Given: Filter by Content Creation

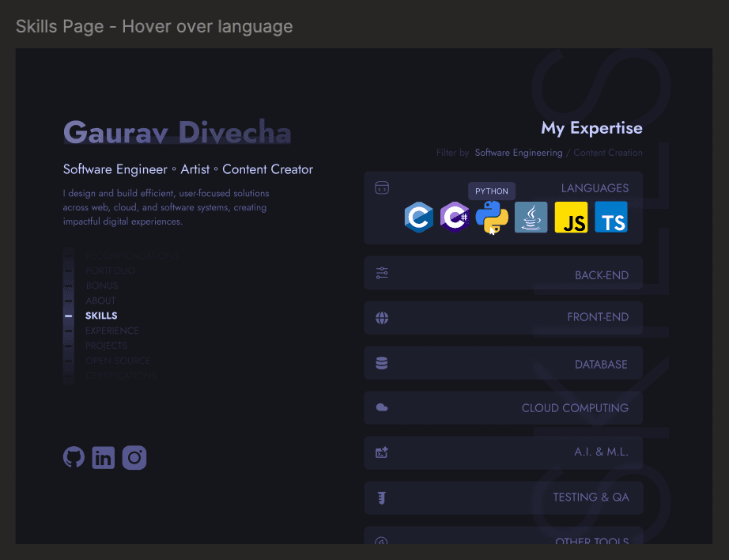Looking at the screenshot, I should 608,153.
